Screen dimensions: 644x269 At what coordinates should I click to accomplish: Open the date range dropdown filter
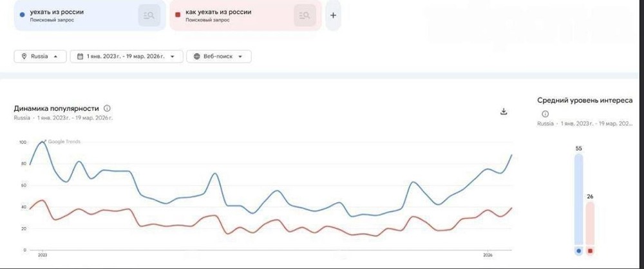coord(126,56)
